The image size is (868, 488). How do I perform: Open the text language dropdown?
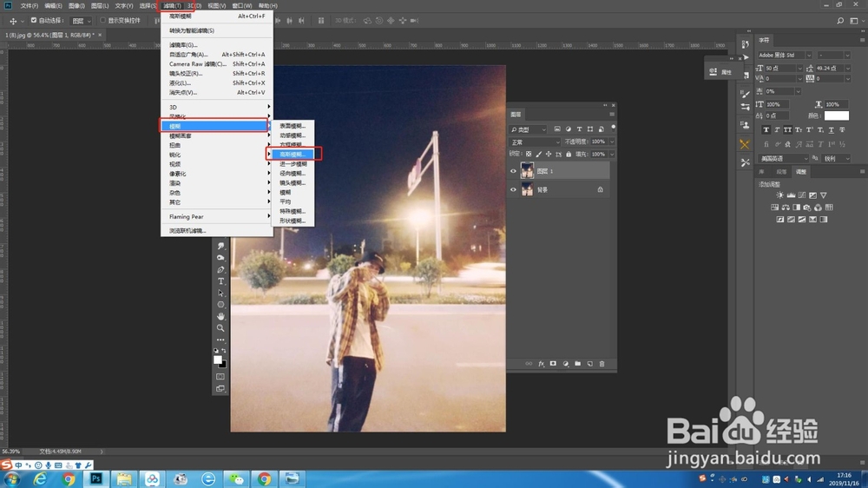pos(783,158)
